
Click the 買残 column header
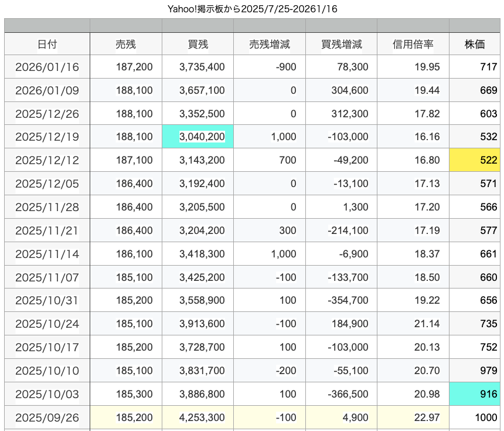[197, 44]
